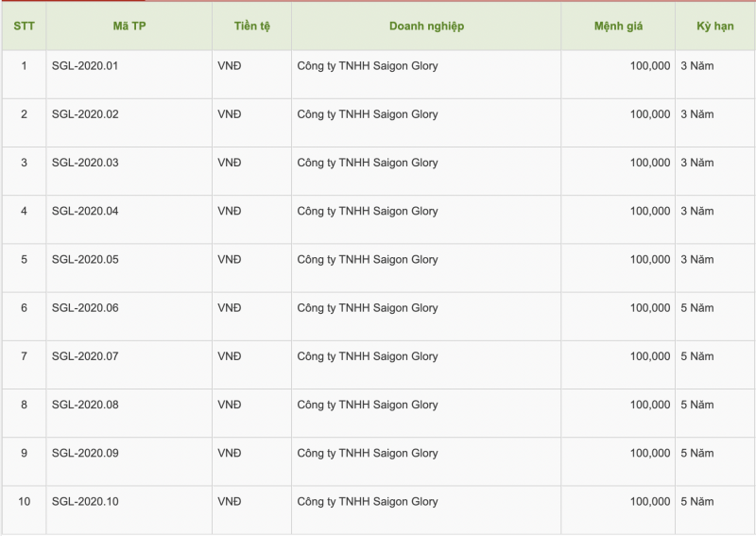Click the STT column header

click(x=24, y=26)
